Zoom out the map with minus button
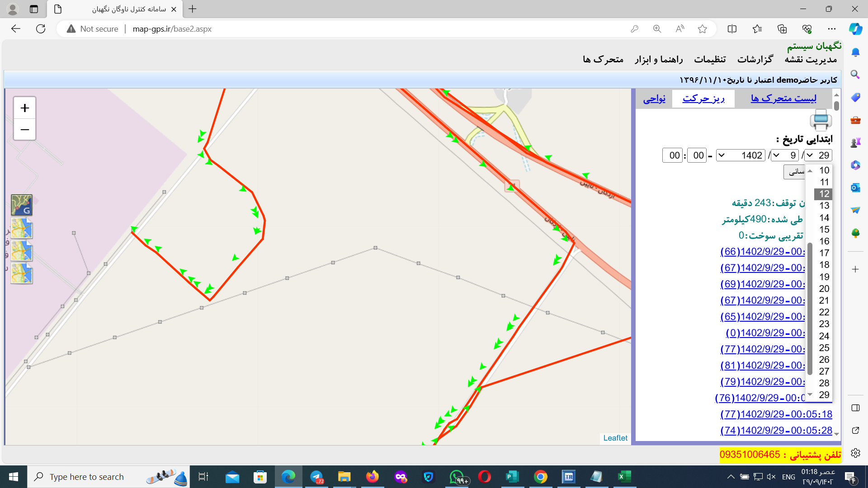868x488 pixels. point(25,130)
